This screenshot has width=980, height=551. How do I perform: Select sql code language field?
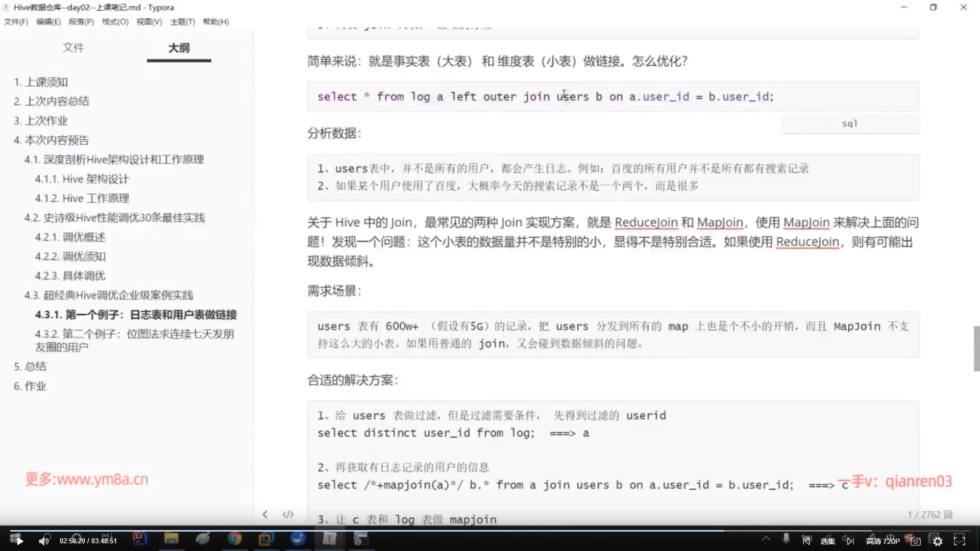pos(850,124)
